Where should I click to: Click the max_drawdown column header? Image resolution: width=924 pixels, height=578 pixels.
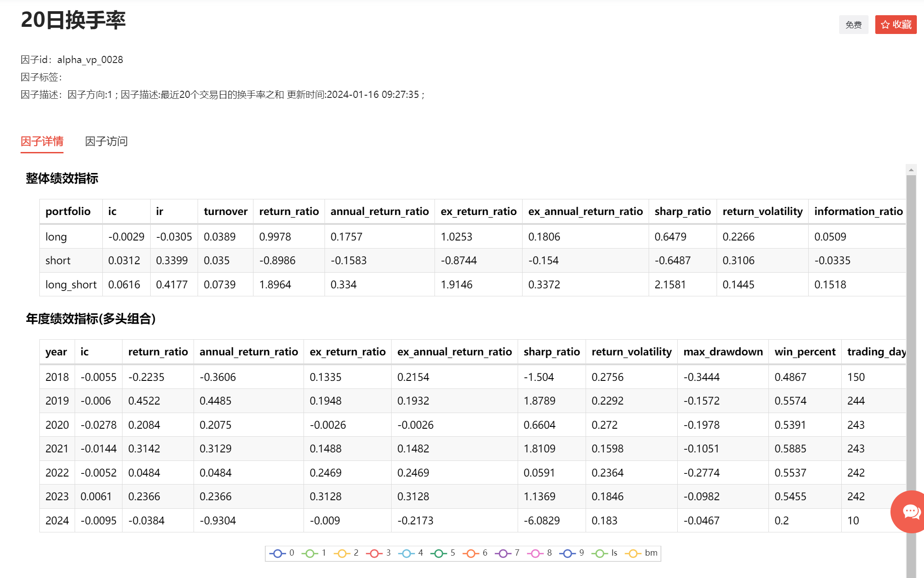click(722, 352)
